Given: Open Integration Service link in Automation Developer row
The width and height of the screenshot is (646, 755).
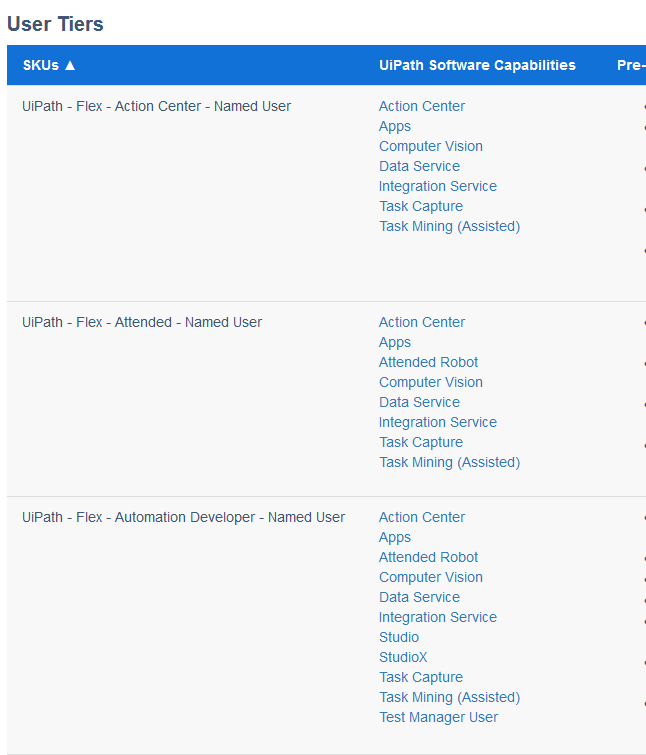Looking at the screenshot, I should pos(437,617).
